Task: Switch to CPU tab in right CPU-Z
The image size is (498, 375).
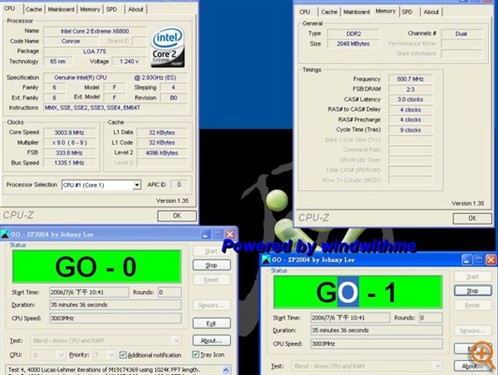Action: pos(305,12)
